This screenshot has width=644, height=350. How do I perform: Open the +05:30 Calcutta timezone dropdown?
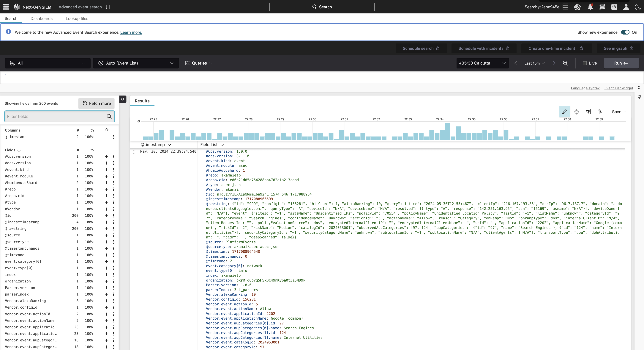pos(482,63)
